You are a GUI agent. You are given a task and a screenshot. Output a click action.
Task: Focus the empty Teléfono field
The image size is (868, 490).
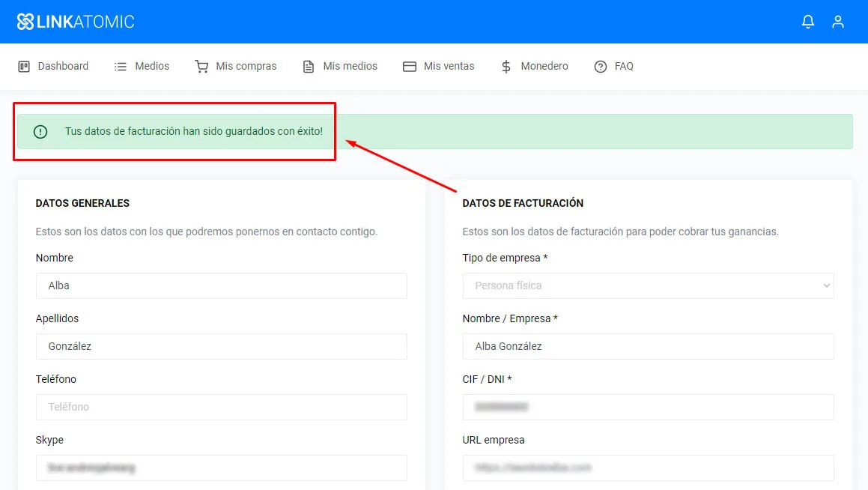221,407
